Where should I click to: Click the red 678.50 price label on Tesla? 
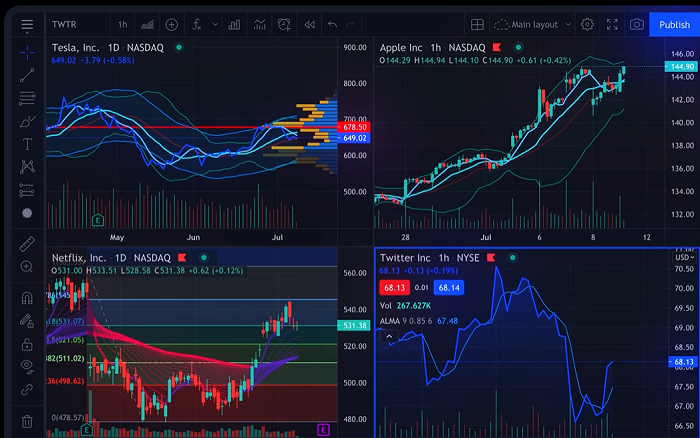(354, 127)
